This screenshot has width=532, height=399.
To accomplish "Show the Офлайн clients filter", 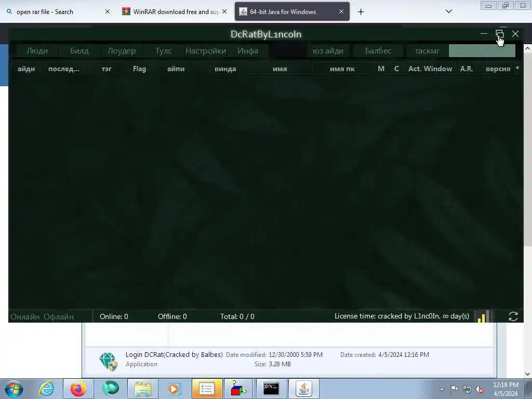I will click(x=59, y=316).
